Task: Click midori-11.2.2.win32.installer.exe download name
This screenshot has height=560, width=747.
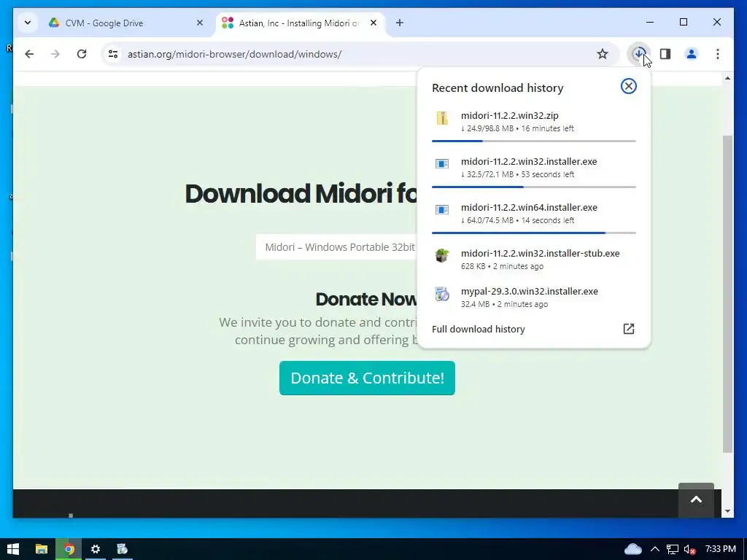Action: click(x=529, y=161)
